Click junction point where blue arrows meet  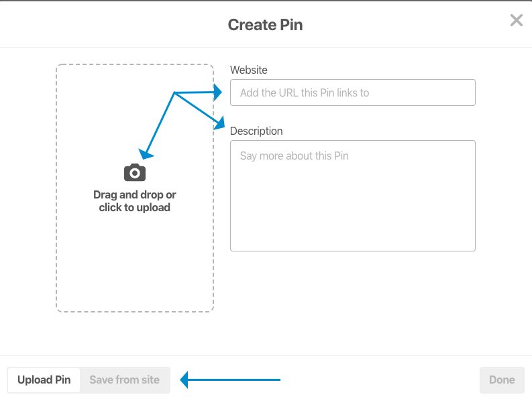click(x=174, y=93)
